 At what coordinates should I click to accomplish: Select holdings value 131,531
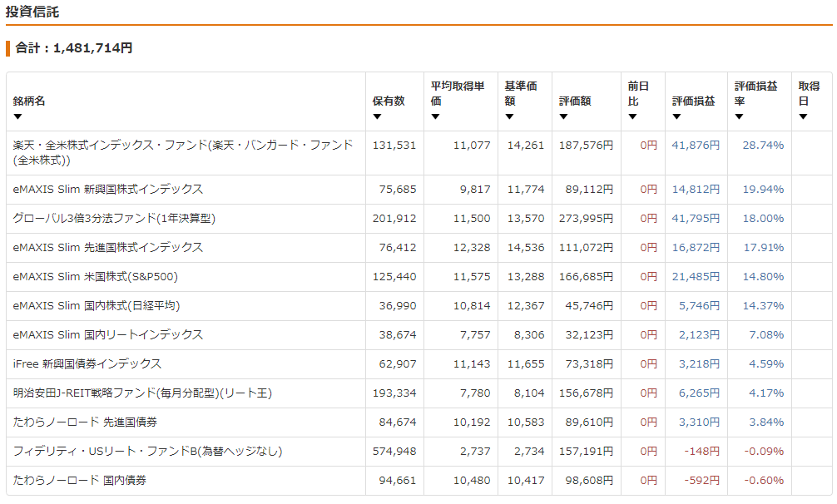point(394,145)
